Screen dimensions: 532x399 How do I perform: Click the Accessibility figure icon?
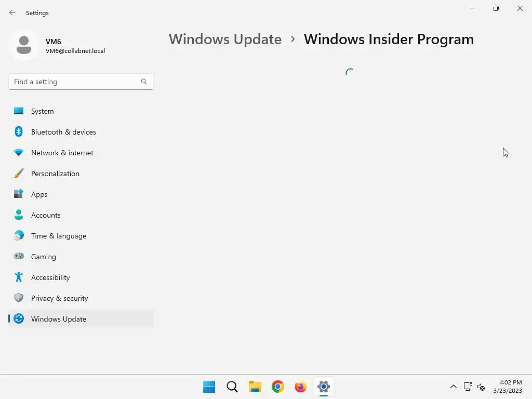pos(19,277)
